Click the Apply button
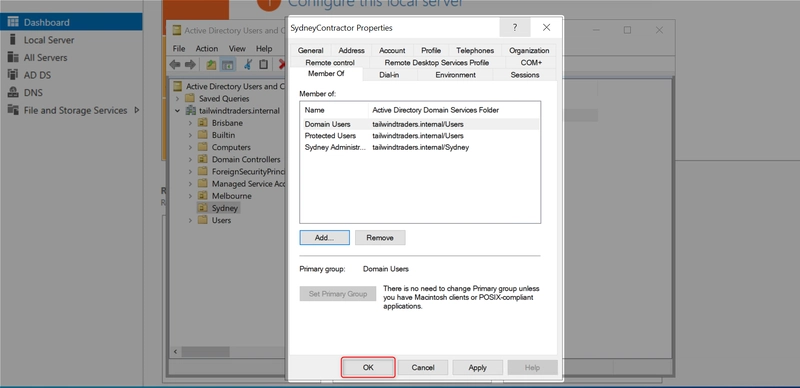The width and height of the screenshot is (800, 388). tap(477, 368)
